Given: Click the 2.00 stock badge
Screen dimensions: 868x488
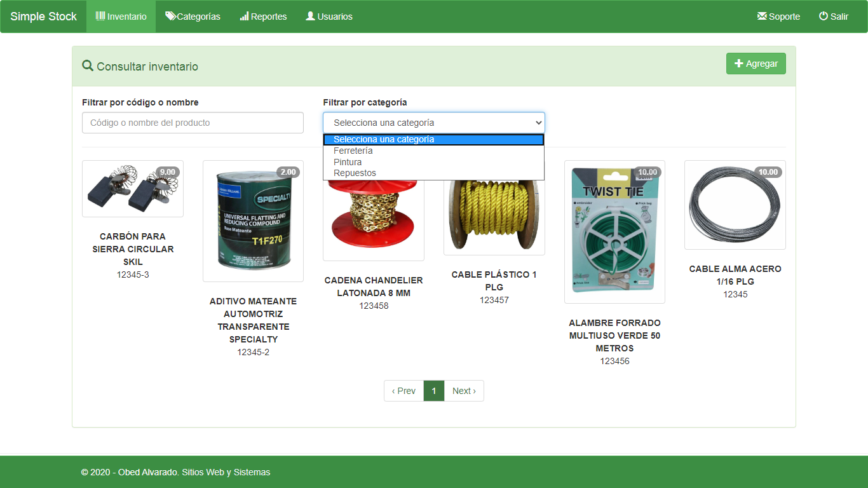Looking at the screenshot, I should click(x=288, y=172).
